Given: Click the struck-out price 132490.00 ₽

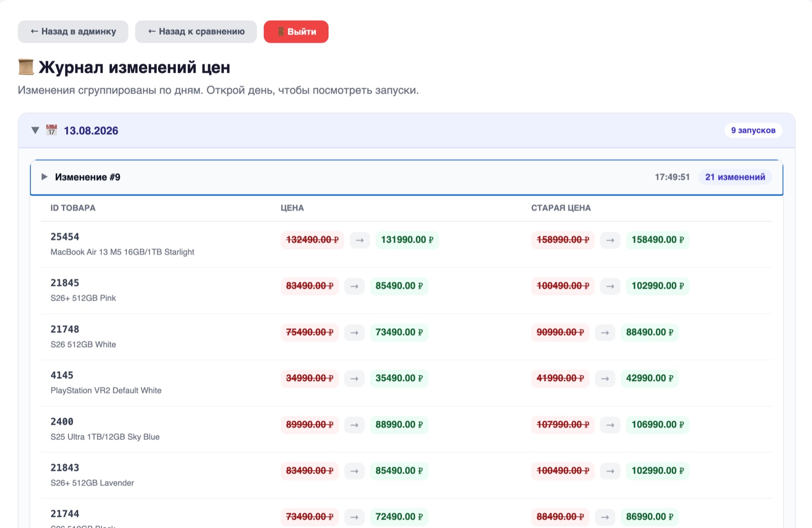Looking at the screenshot, I should coord(312,240).
